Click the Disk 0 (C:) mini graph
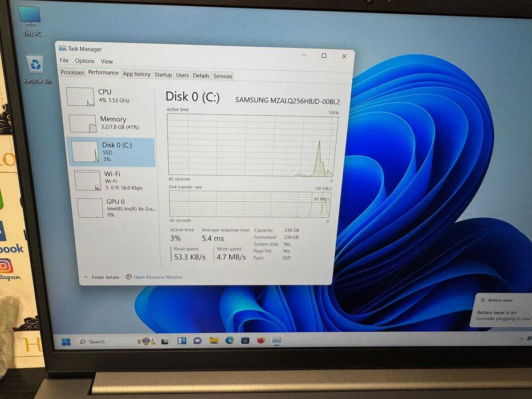This screenshot has width=532, height=399. 85,152
